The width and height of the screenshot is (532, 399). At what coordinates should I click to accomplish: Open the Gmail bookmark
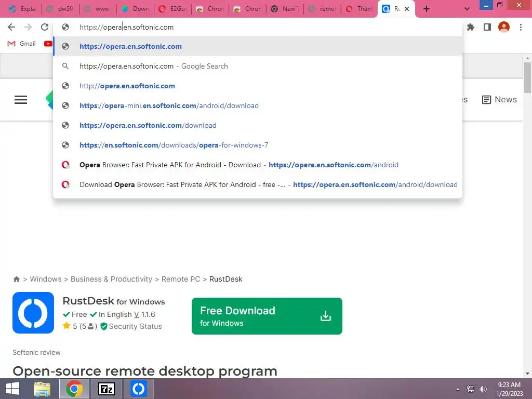click(22, 44)
